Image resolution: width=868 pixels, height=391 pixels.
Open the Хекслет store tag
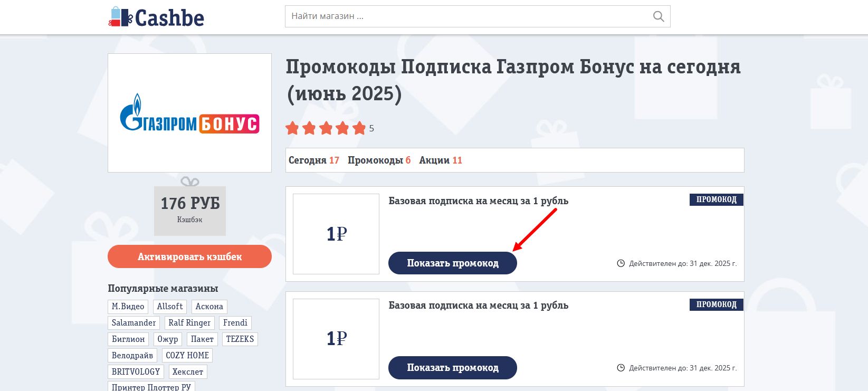(188, 372)
